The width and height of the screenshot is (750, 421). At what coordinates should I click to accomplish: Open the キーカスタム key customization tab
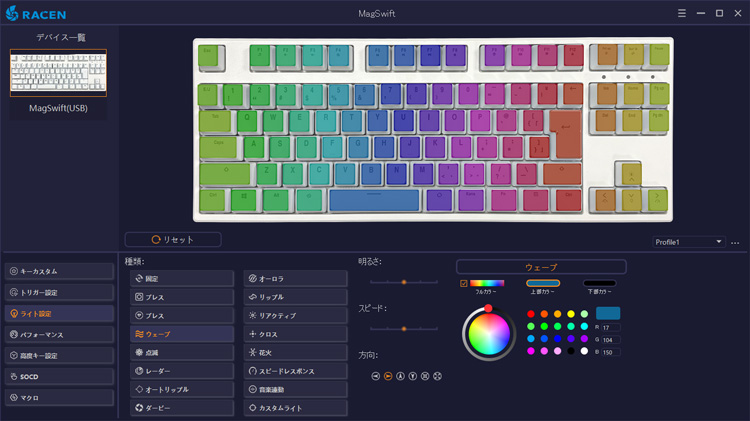(x=58, y=271)
